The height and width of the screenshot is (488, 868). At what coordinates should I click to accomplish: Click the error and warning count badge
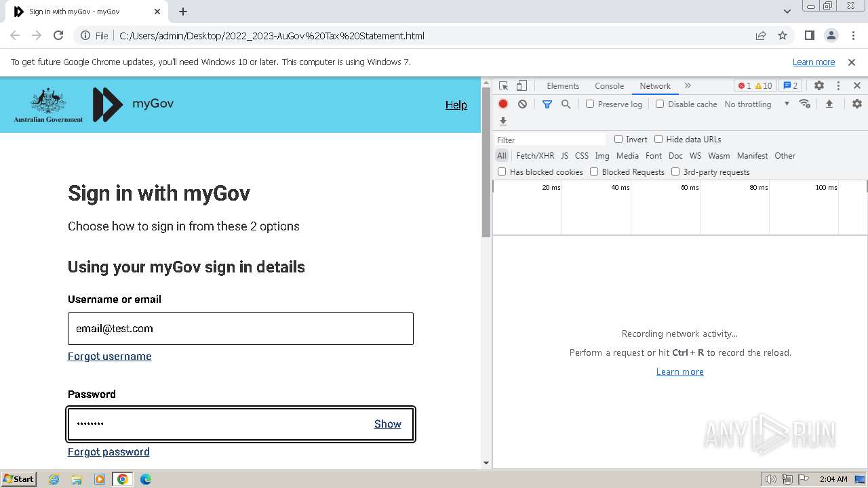point(755,85)
